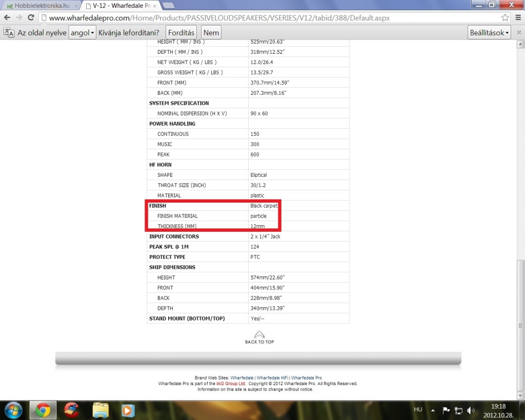Go back with the browser back arrow
Viewport: 525px width, 420px height.
point(7,18)
